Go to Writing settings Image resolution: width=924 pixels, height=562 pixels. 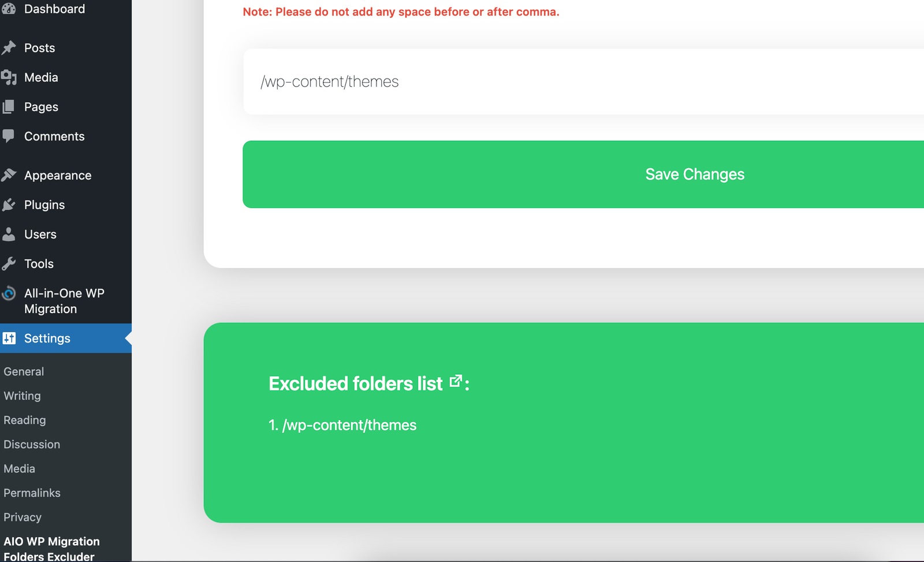(x=23, y=396)
